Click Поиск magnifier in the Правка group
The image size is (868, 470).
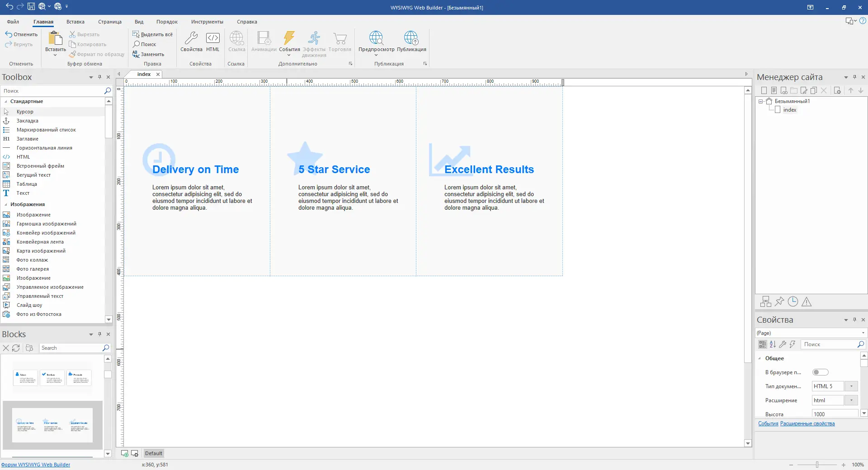(144, 44)
